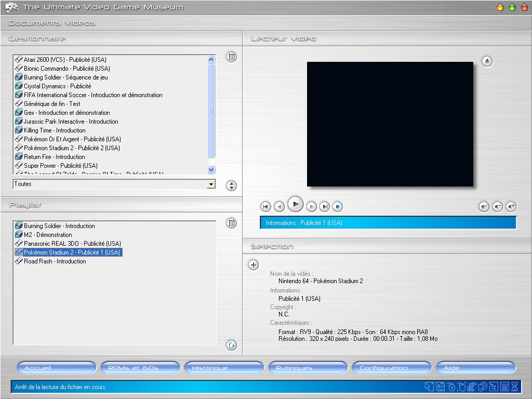Click the hourglass status bar icon
532x399 pixels.
tap(514, 387)
